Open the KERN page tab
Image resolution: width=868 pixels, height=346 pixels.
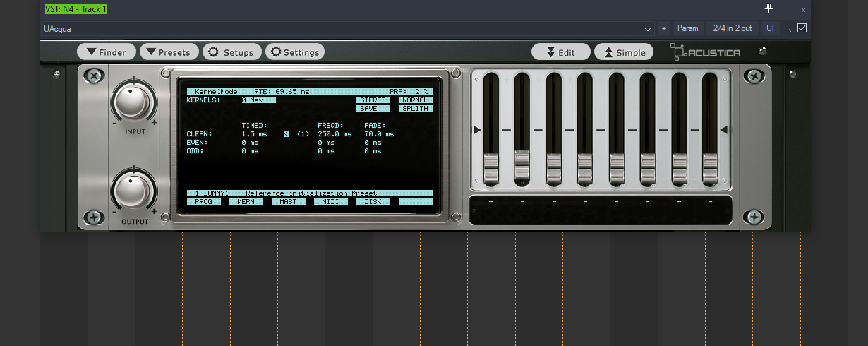(246, 202)
